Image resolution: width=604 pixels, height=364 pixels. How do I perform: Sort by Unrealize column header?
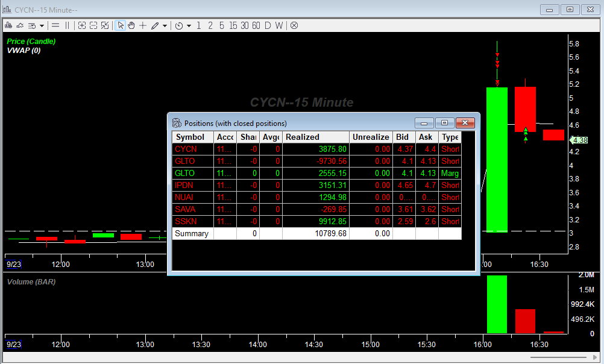[371, 137]
